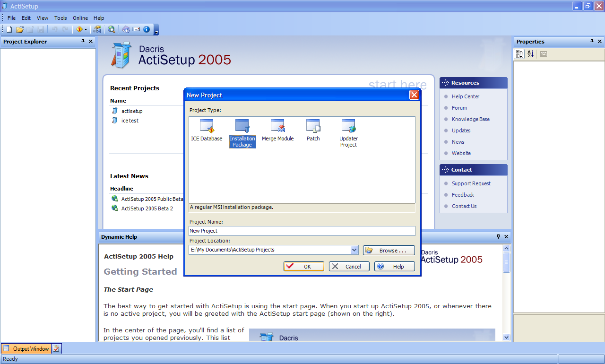The height and width of the screenshot is (364, 605).
Task: Pin the Dynamic Help panel
Action: pos(498,236)
